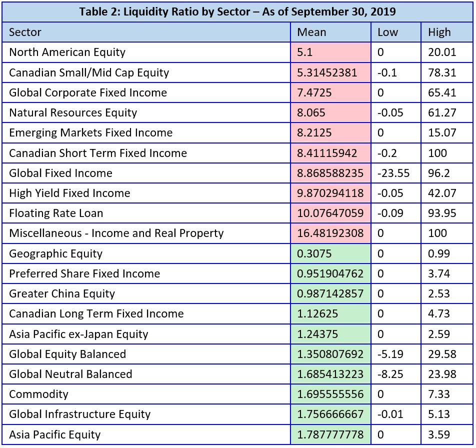Screen dimensions: 476x448
Task: Select the pink mean cell showing 16.48192308
Action: [330, 233]
